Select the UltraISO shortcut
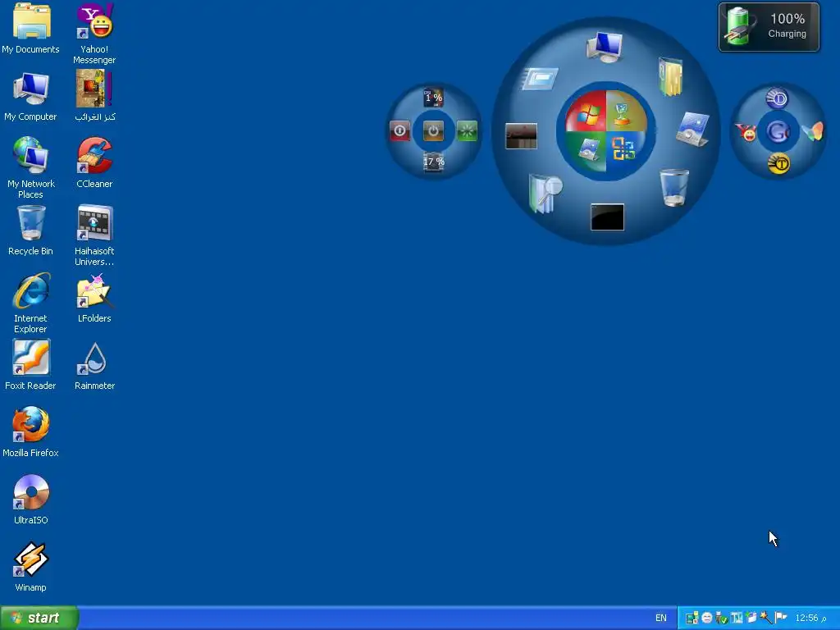This screenshot has width=840, height=630. pyautogui.click(x=30, y=500)
